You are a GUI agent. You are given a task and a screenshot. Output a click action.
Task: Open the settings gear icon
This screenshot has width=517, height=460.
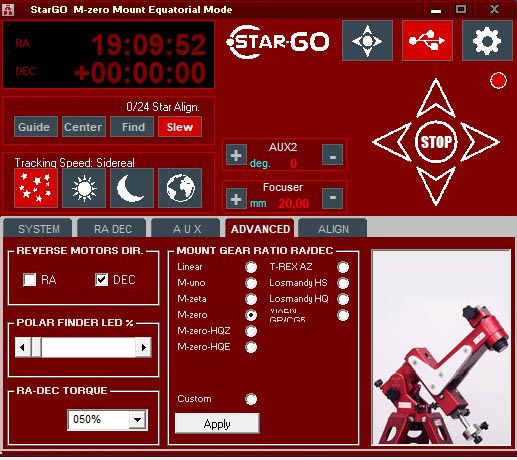487,41
